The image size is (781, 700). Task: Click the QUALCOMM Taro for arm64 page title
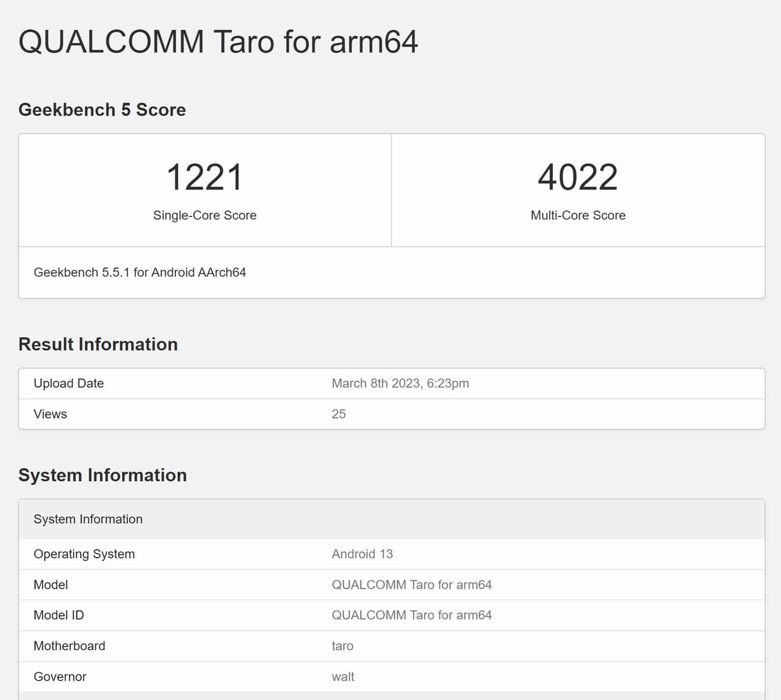(218, 42)
